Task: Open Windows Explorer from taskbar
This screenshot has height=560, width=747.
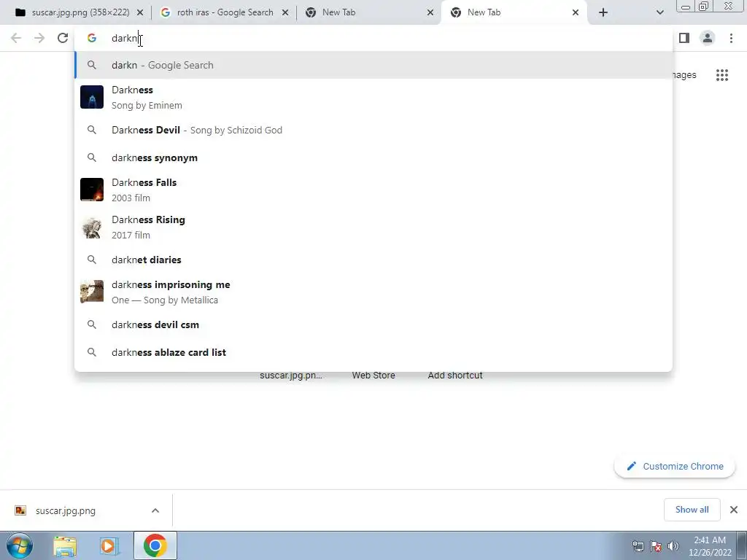Action: (x=65, y=545)
